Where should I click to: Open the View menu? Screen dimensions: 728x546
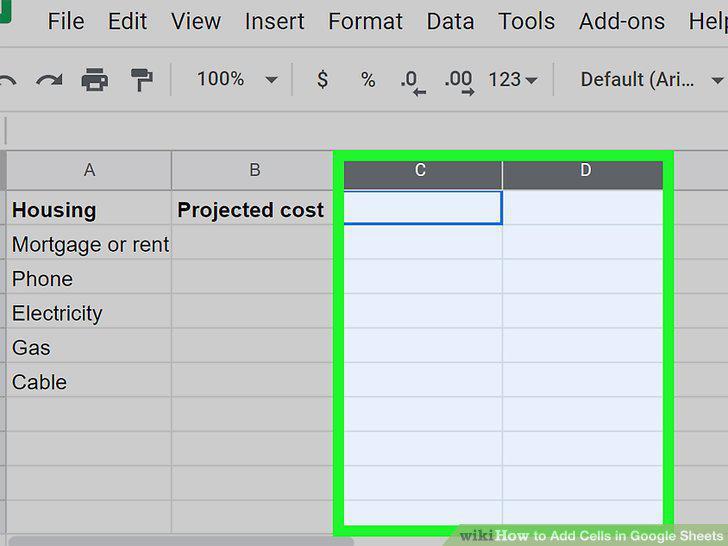pos(195,21)
